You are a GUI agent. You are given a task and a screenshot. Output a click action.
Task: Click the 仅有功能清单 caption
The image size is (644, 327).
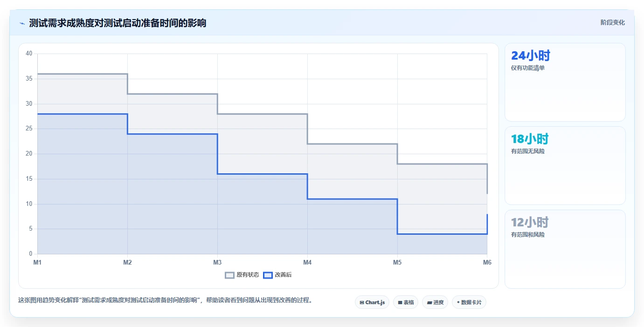tap(528, 68)
